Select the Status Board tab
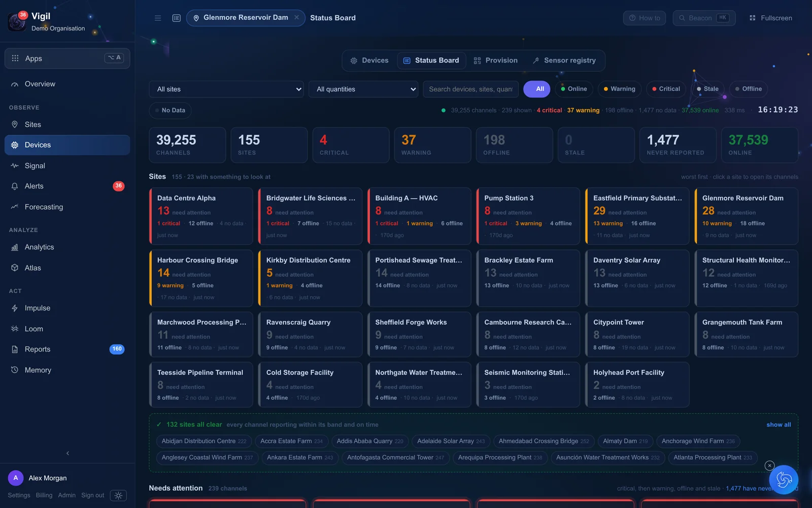812x508 pixels. [x=431, y=60]
